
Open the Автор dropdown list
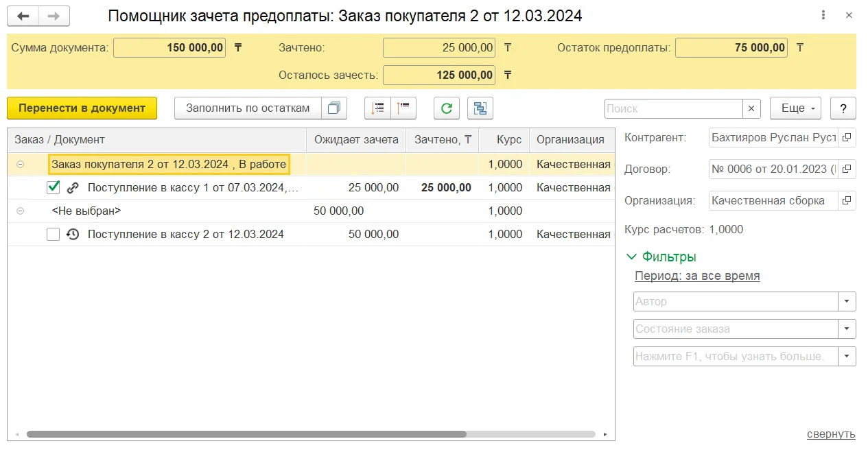(x=847, y=301)
